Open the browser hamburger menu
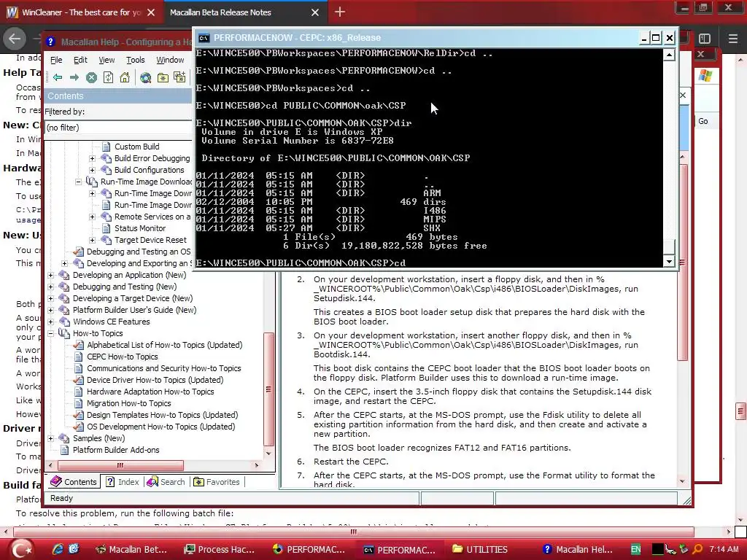 click(x=732, y=39)
